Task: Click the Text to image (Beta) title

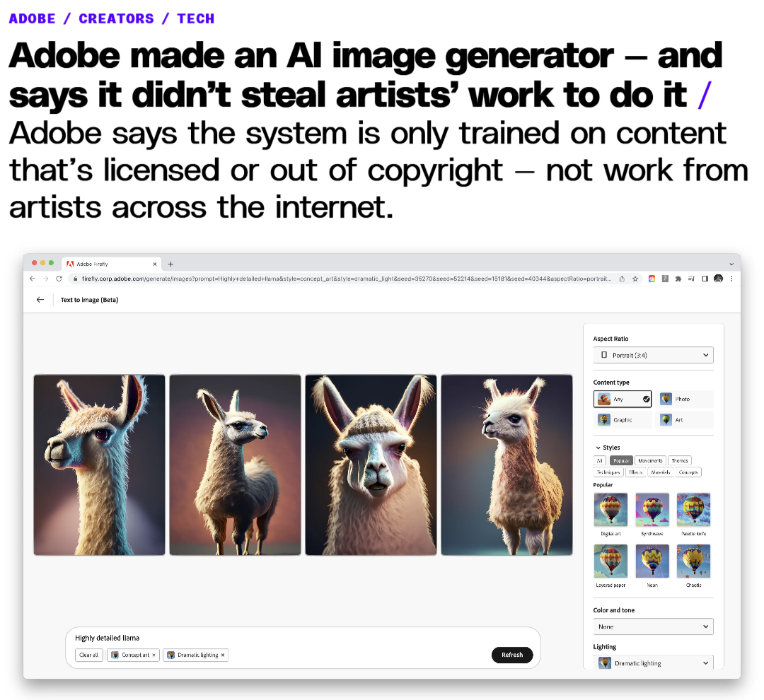Action: coord(90,300)
